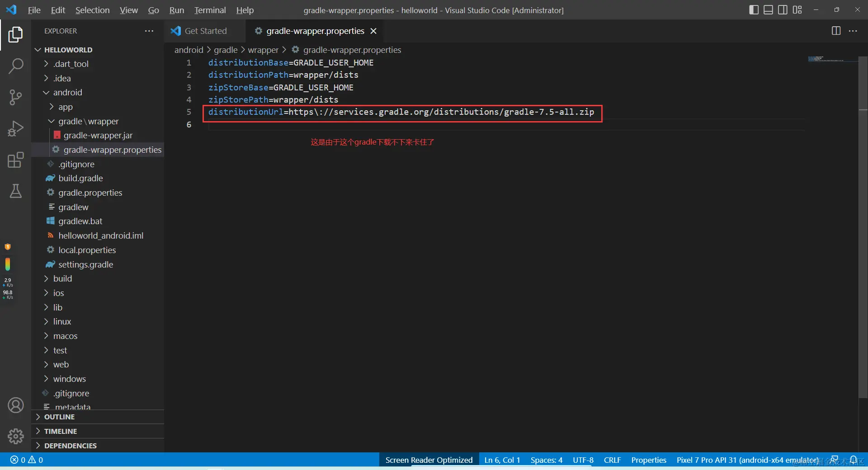
Task: Toggle the primary side bar layout icon
Action: (754, 10)
